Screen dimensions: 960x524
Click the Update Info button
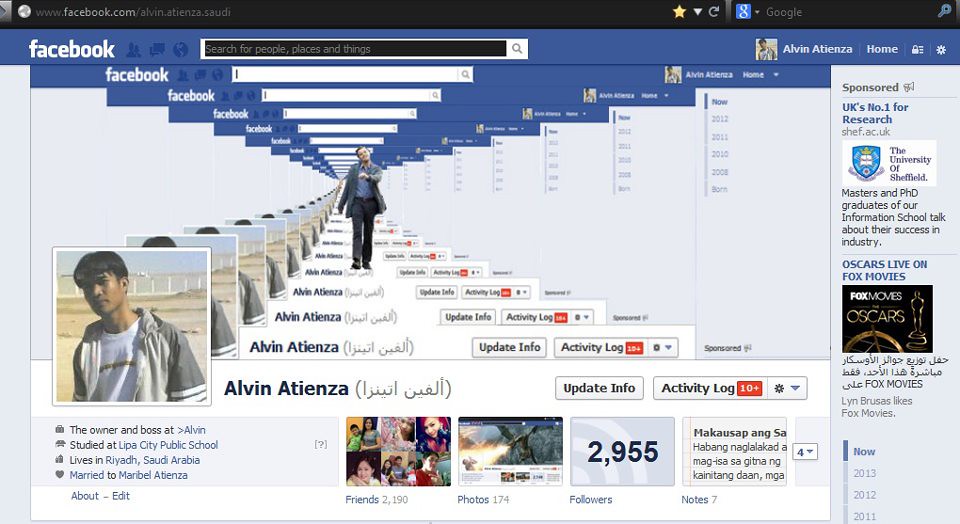tap(599, 388)
